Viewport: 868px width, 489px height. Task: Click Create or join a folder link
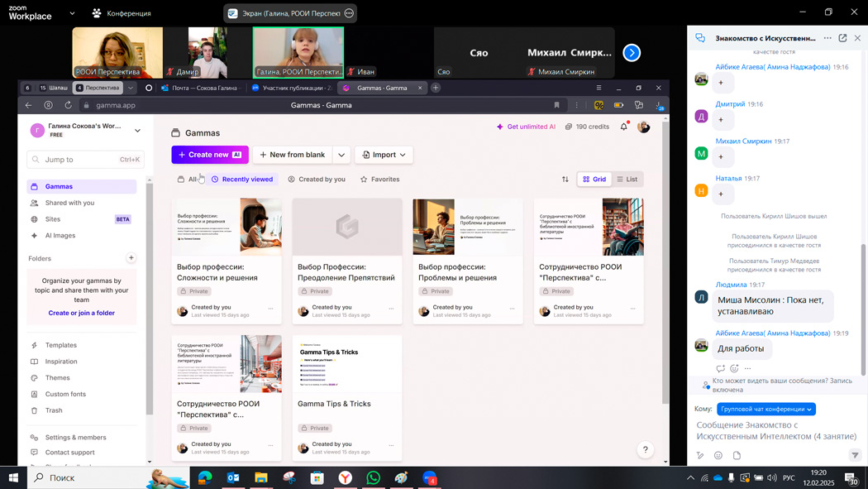point(81,313)
